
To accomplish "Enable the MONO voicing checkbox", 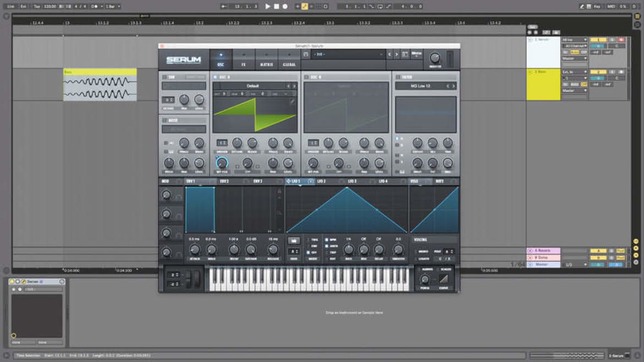I will coord(417,251).
